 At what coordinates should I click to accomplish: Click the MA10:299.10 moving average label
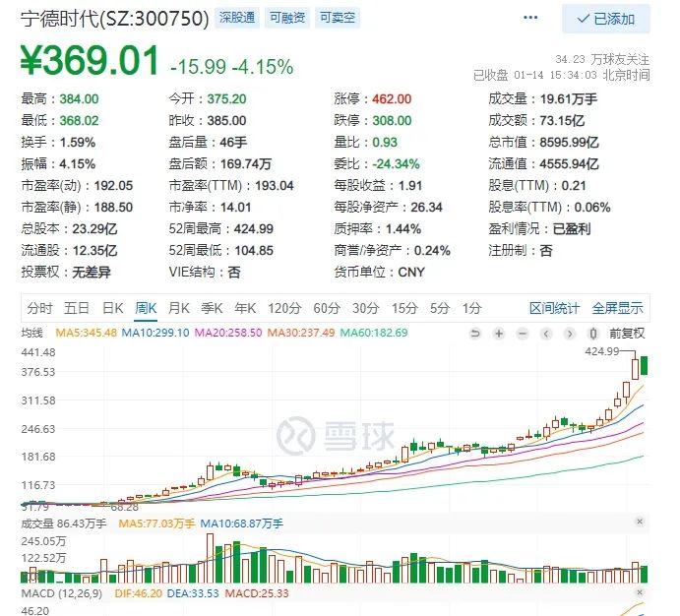coord(155,333)
